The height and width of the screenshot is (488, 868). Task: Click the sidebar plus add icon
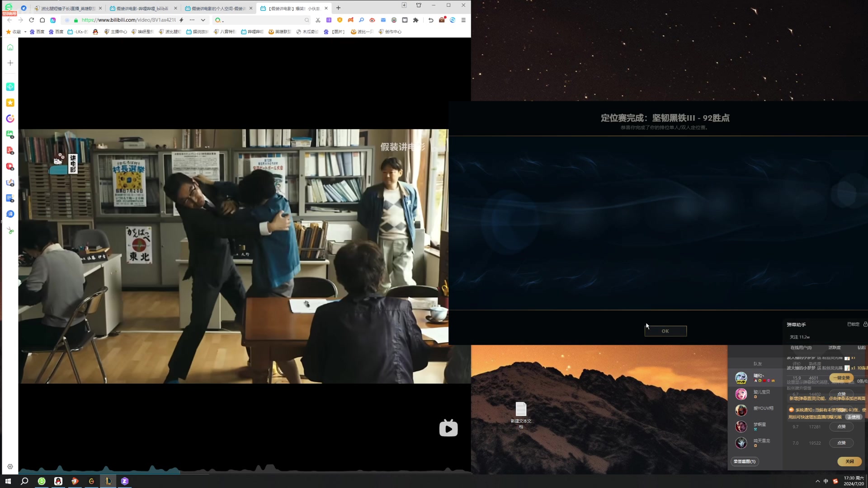coord(10,63)
